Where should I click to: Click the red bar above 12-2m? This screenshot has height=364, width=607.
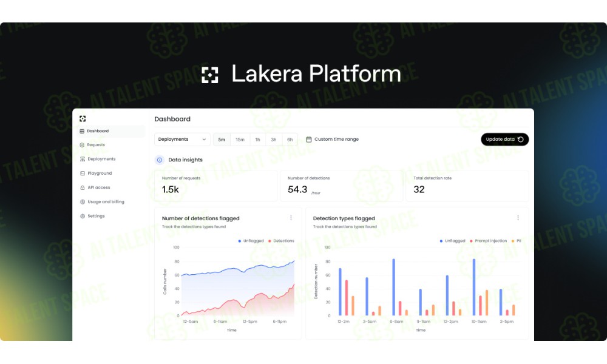[x=347, y=298]
